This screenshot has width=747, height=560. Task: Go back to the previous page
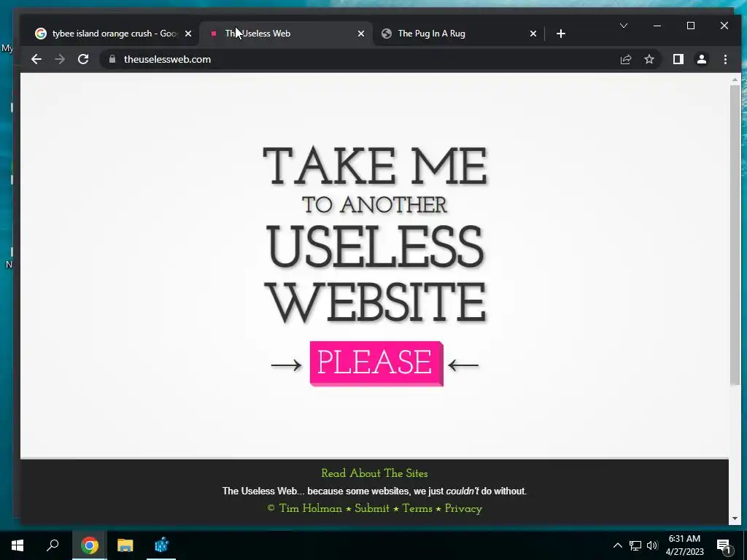click(36, 59)
